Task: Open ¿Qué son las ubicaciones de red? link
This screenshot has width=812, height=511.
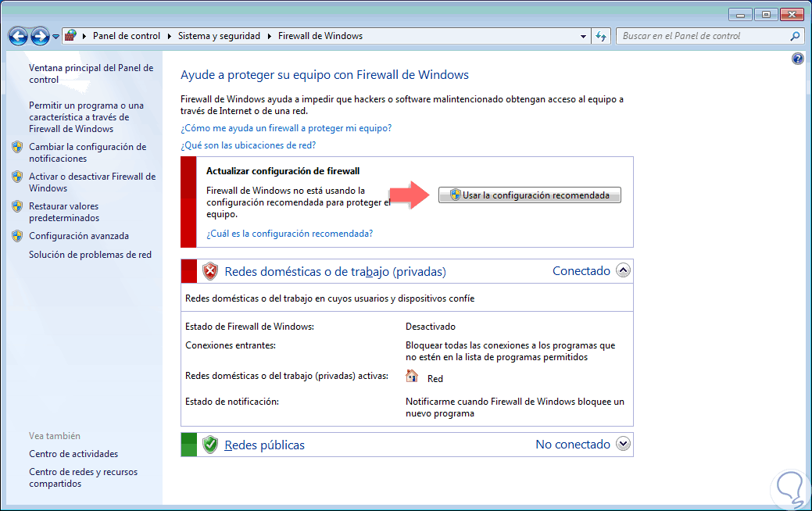Action: [x=248, y=145]
